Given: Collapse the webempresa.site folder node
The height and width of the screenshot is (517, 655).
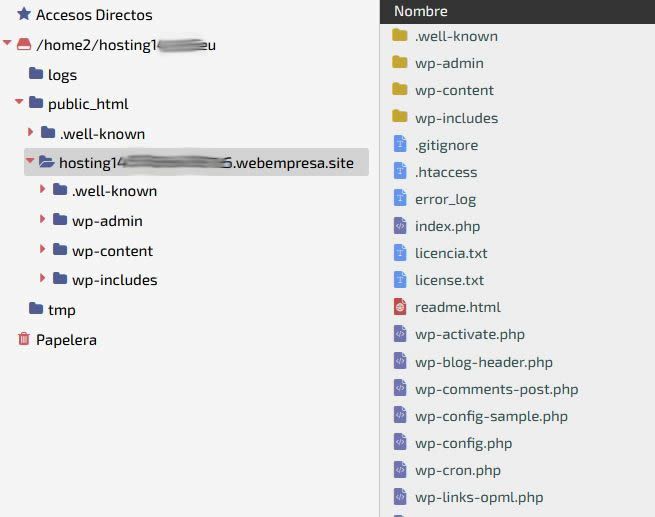Looking at the screenshot, I should point(30,160).
